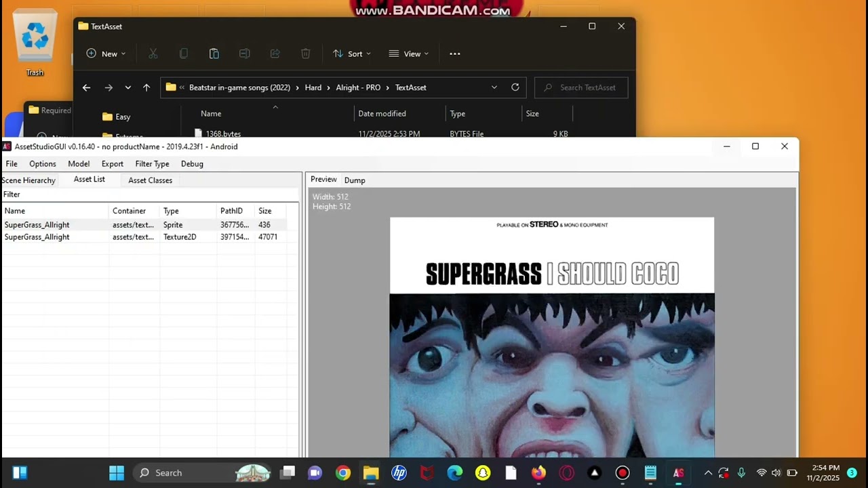
Task: Click the Cut scissors icon in File Explorer
Action: pos(153,54)
